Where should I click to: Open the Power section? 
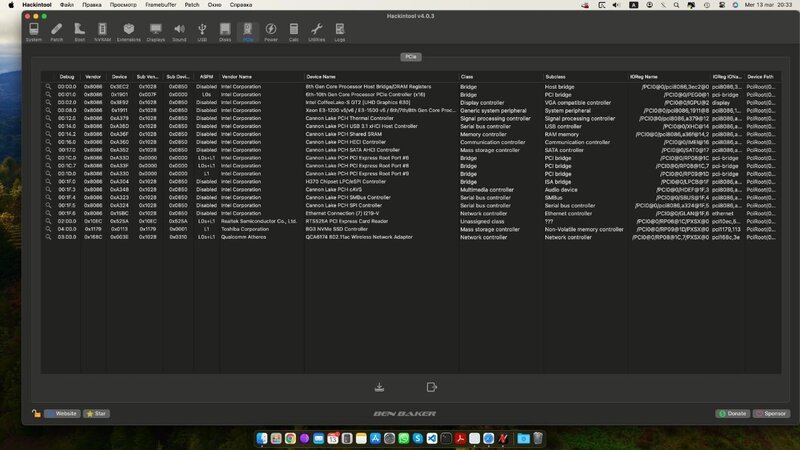(x=271, y=31)
